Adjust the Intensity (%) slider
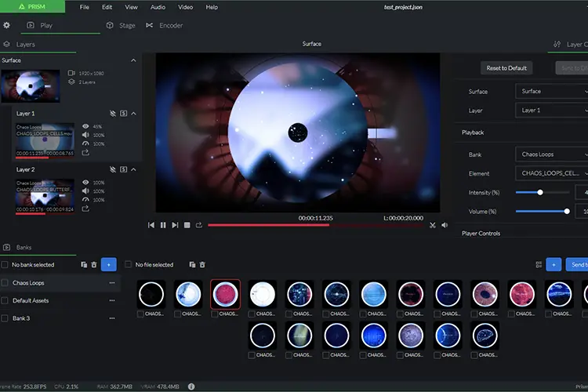 543,192
